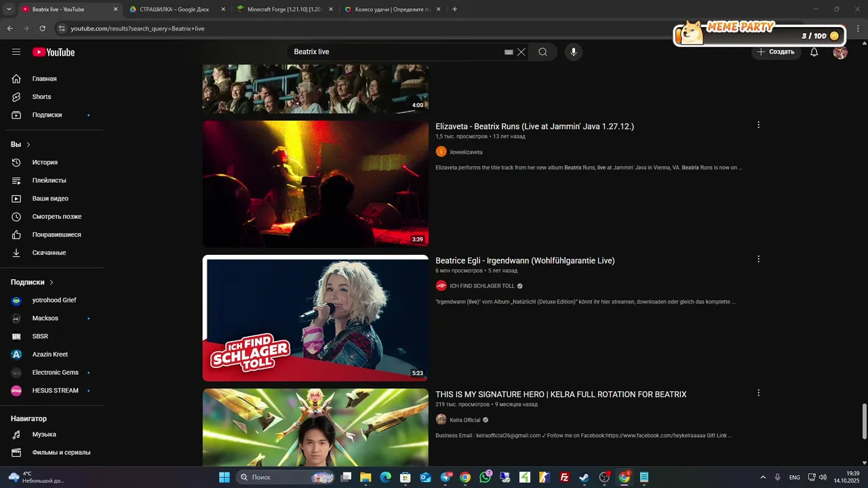The height and width of the screenshot is (488, 868).
Task: Close the Minecraft Forge tab
Action: pyautogui.click(x=330, y=9)
